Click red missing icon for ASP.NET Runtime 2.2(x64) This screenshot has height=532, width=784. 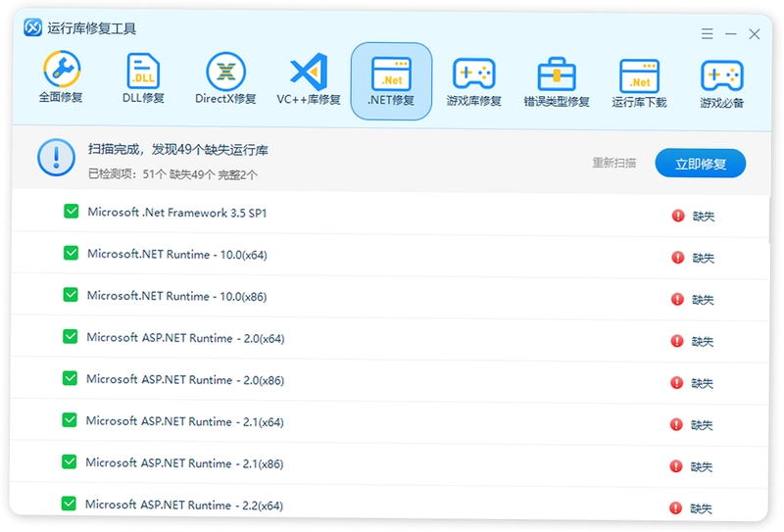[x=675, y=508]
